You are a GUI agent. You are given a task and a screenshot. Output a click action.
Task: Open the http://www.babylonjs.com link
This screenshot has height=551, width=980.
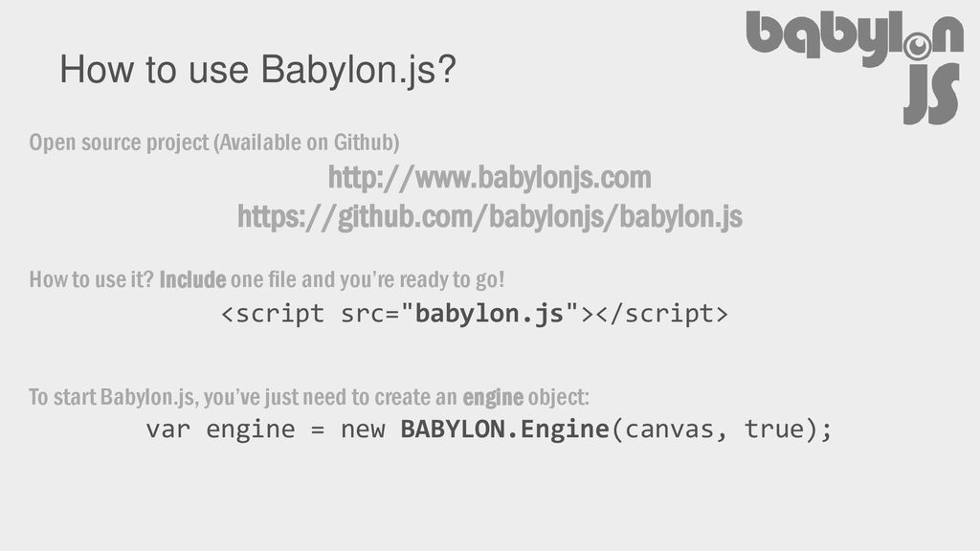click(x=489, y=177)
